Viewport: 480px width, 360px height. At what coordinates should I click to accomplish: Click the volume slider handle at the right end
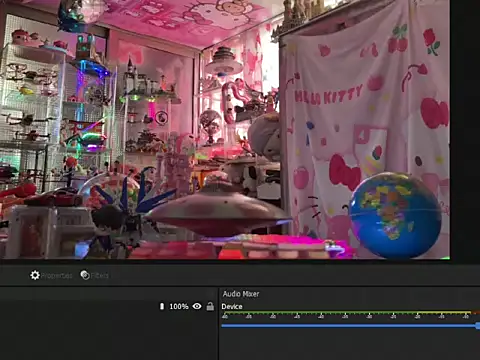point(478,326)
